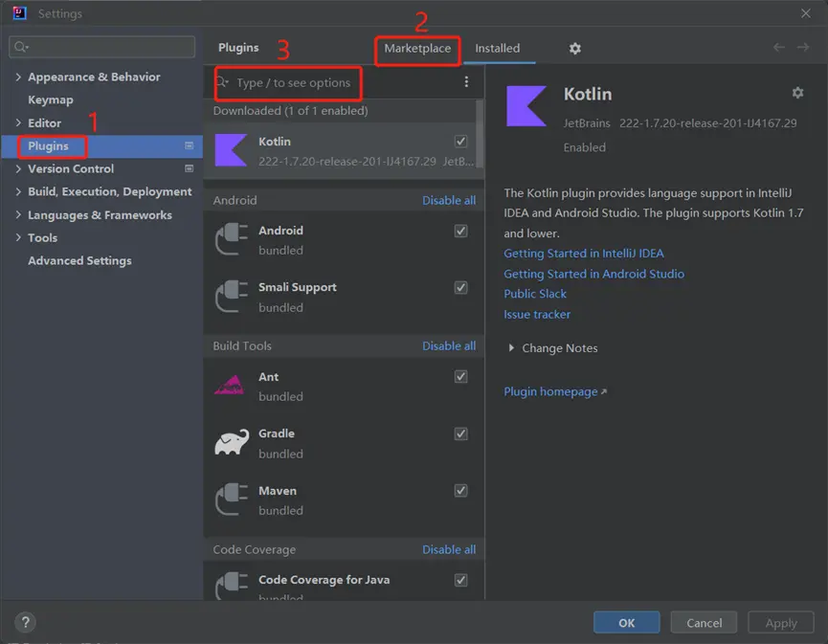Image resolution: width=828 pixels, height=644 pixels.
Task: Toggle the Ant plugin checkbox
Action: 460,376
